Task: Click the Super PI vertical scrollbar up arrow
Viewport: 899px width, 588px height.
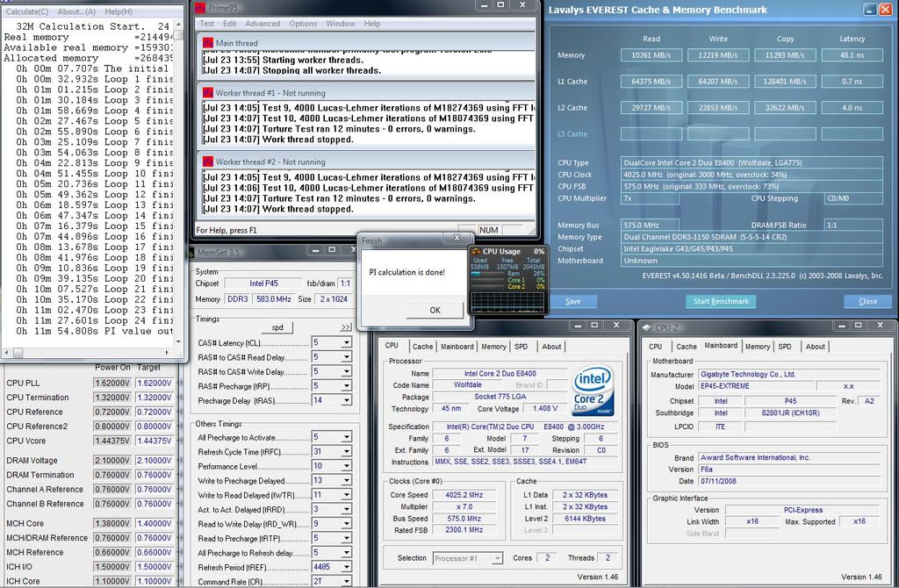Action: pos(178,25)
